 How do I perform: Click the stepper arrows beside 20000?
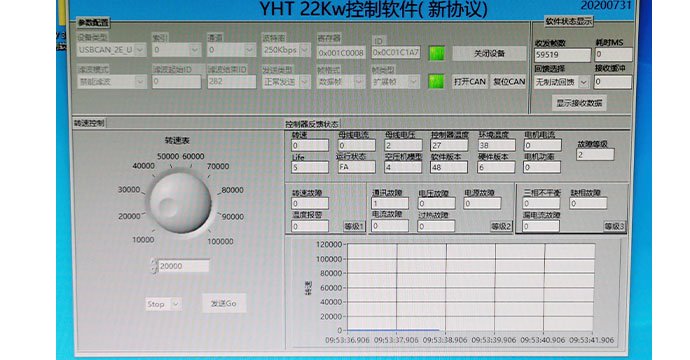coord(154,266)
